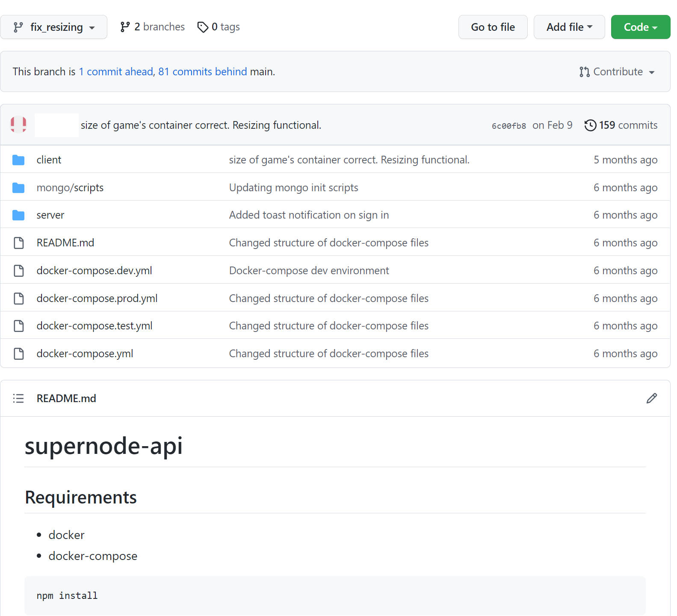Open commit hash 6c00fb8

point(508,126)
